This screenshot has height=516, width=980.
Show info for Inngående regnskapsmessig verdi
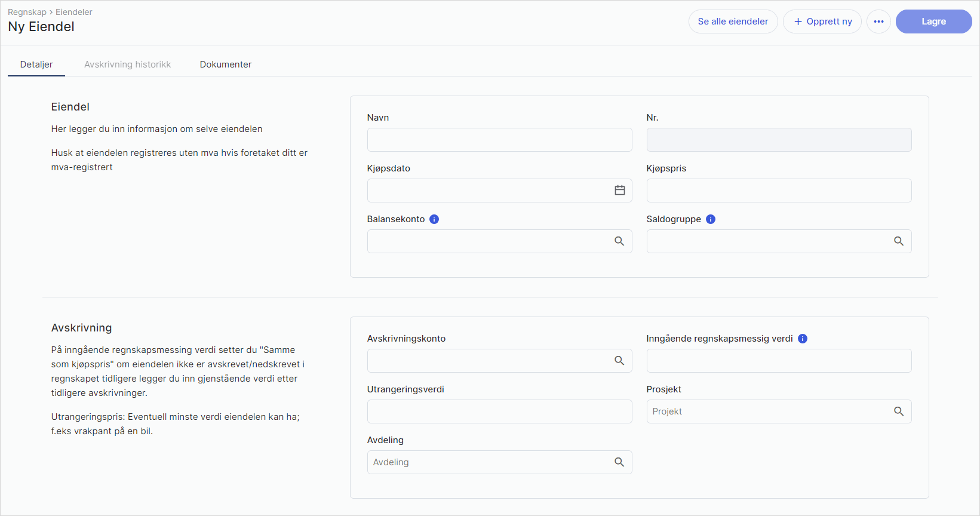[803, 339]
